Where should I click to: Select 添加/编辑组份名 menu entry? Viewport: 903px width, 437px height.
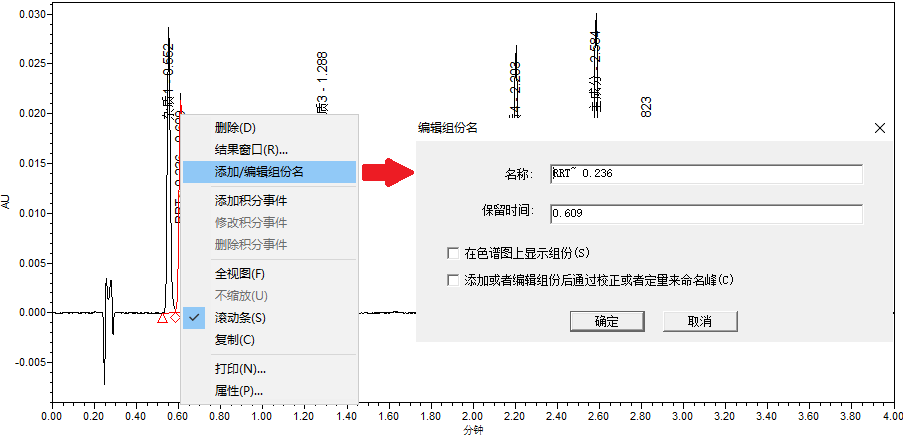pos(269,172)
